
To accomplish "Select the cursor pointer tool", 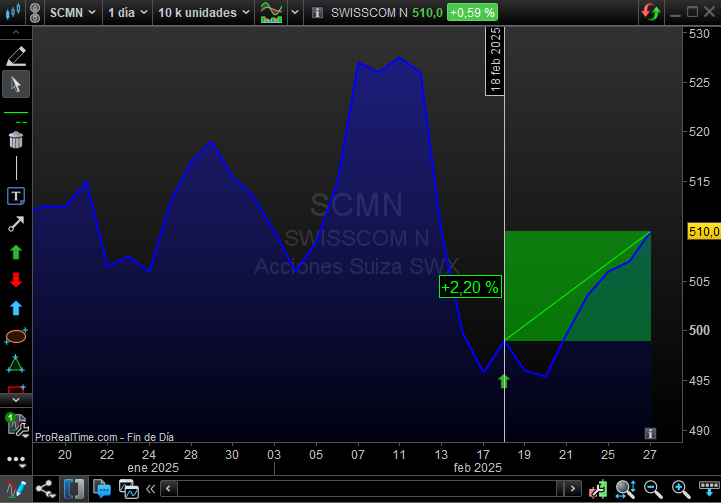I will (x=16, y=84).
